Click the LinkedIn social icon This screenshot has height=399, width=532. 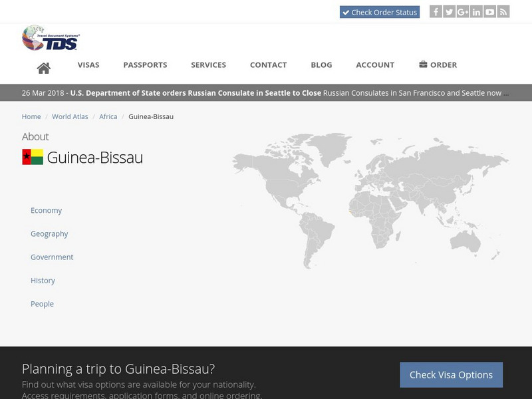pos(476,11)
